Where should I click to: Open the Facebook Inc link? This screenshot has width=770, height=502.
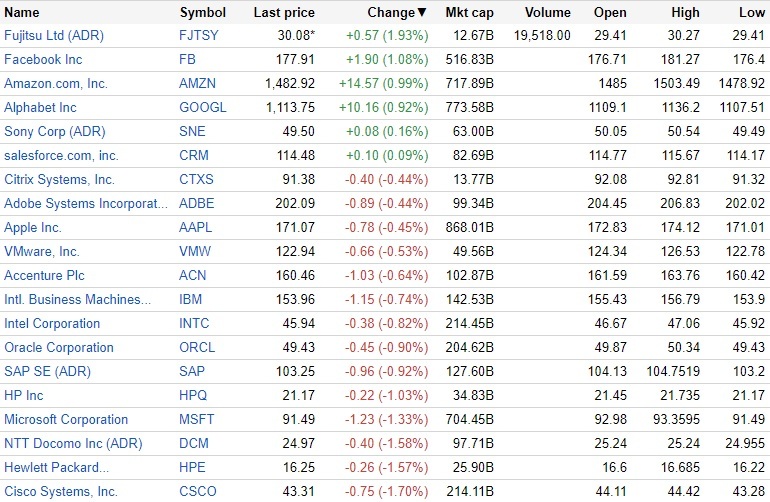coord(43,60)
